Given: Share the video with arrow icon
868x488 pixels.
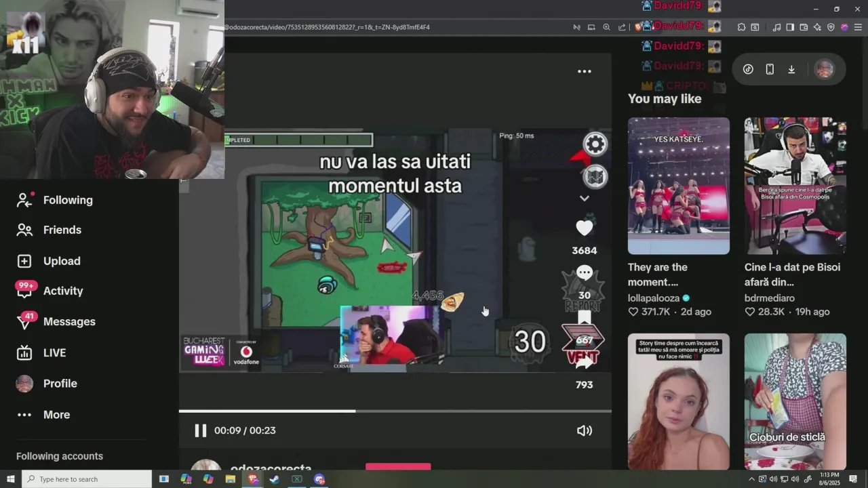Looking at the screenshot, I should (x=584, y=363).
